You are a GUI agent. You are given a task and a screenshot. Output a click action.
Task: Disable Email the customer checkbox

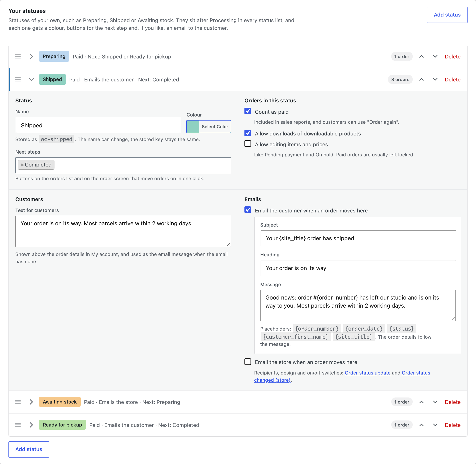(248, 210)
